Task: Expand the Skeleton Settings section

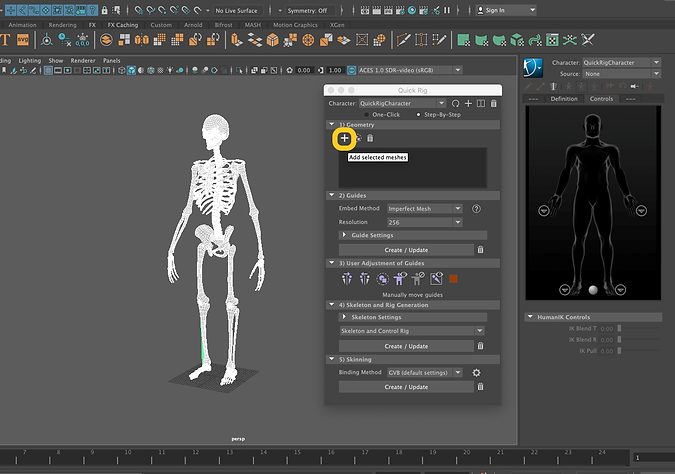Action: tap(413, 317)
